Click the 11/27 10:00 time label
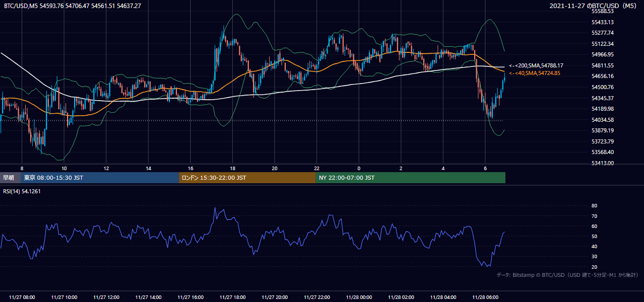Viewport: 644px width, 302px height. pyautogui.click(x=64, y=297)
